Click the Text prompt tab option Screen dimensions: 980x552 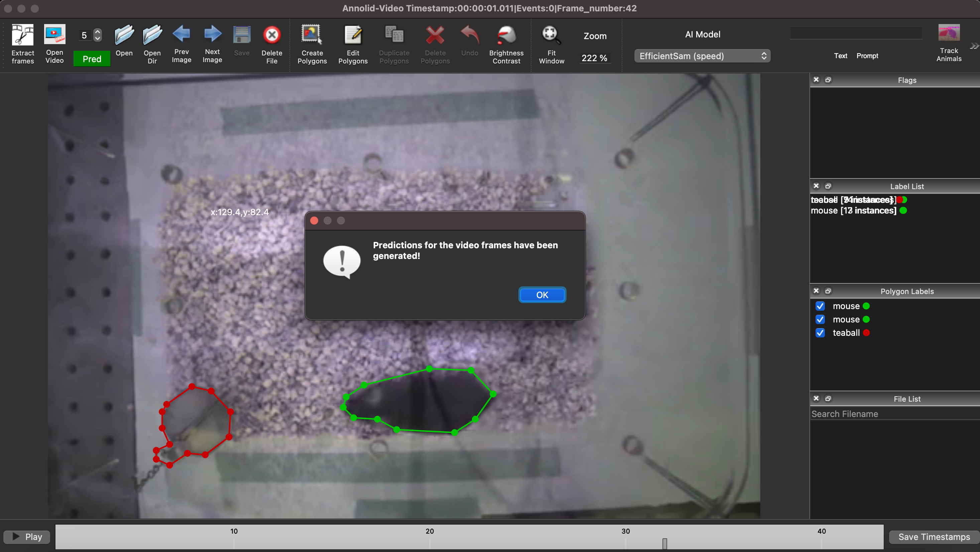(x=840, y=56)
